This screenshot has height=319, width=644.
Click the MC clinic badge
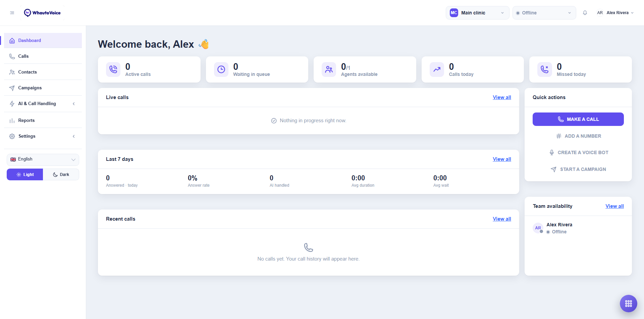454,13
